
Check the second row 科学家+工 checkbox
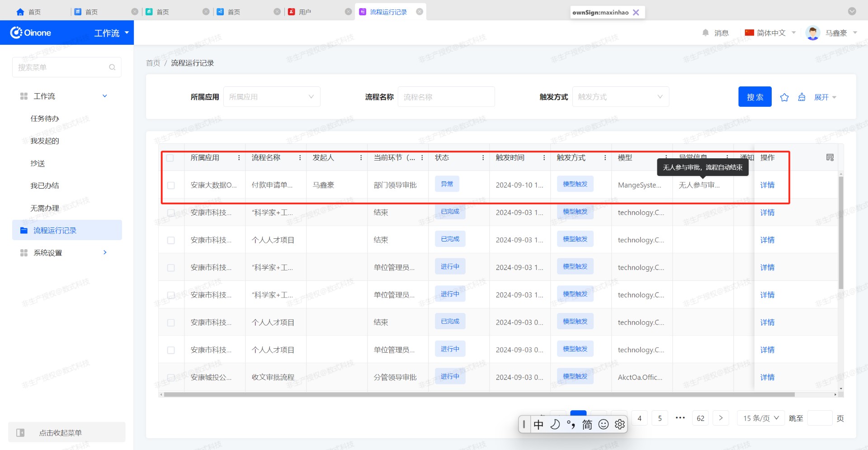coord(171,213)
